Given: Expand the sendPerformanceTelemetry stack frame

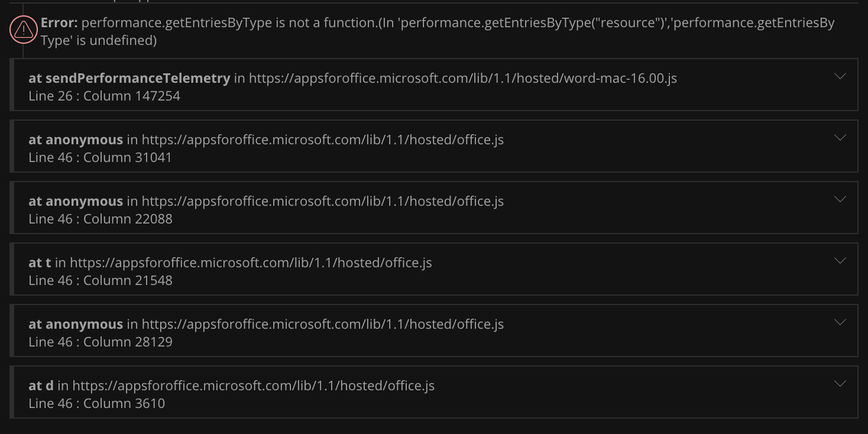Looking at the screenshot, I should point(840,76).
